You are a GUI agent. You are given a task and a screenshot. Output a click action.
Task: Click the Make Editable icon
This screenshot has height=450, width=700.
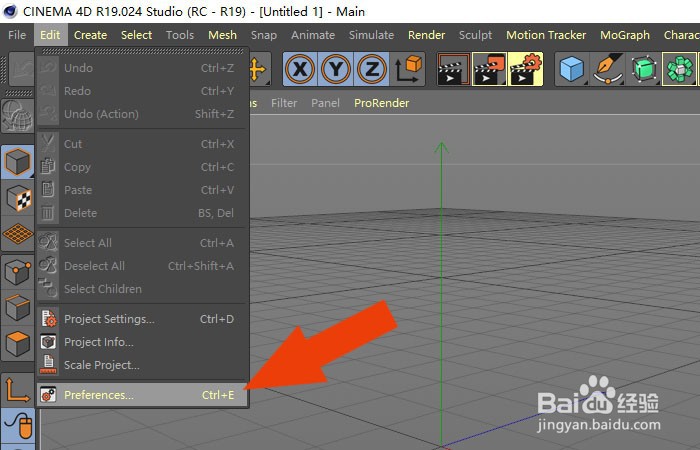pyautogui.click(x=17, y=116)
